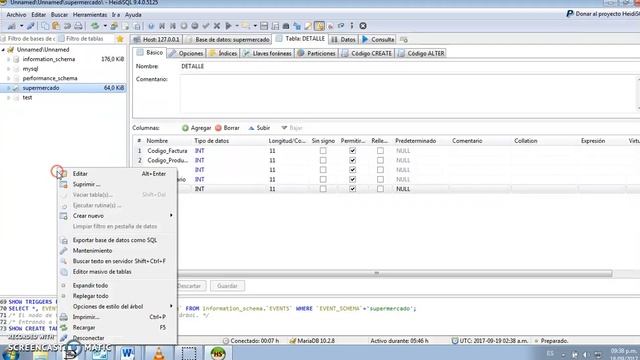
Task: Switch to the Consulta tab
Action: (x=378, y=40)
